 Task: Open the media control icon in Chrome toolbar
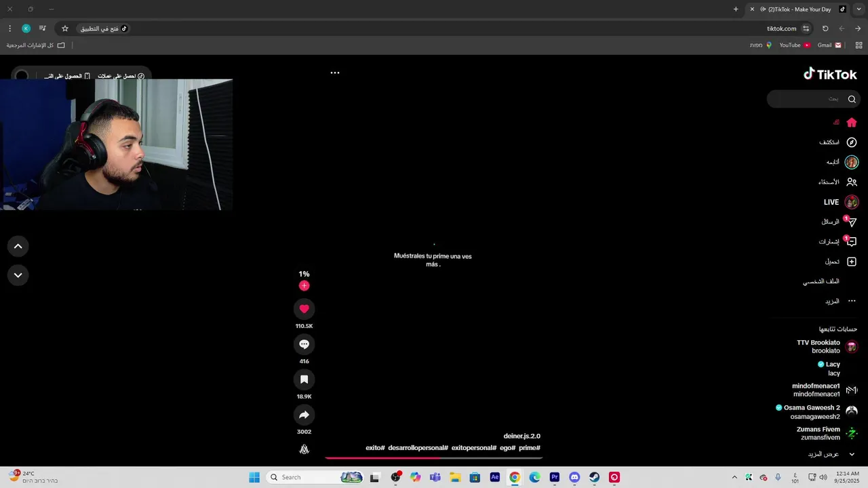coord(43,28)
